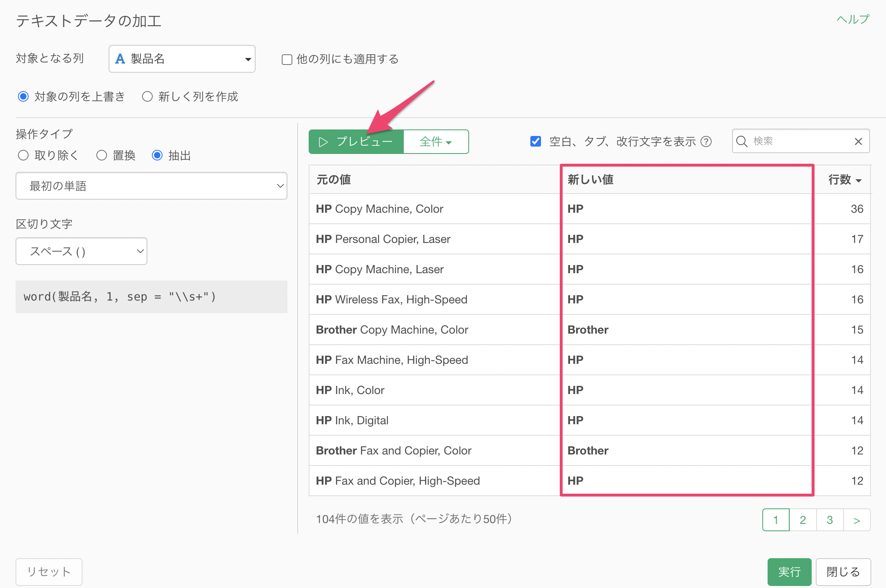Image resolution: width=886 pixels, height=588 pixels.
Task: Click the 実行 button
Action: [x=789, y=572]
